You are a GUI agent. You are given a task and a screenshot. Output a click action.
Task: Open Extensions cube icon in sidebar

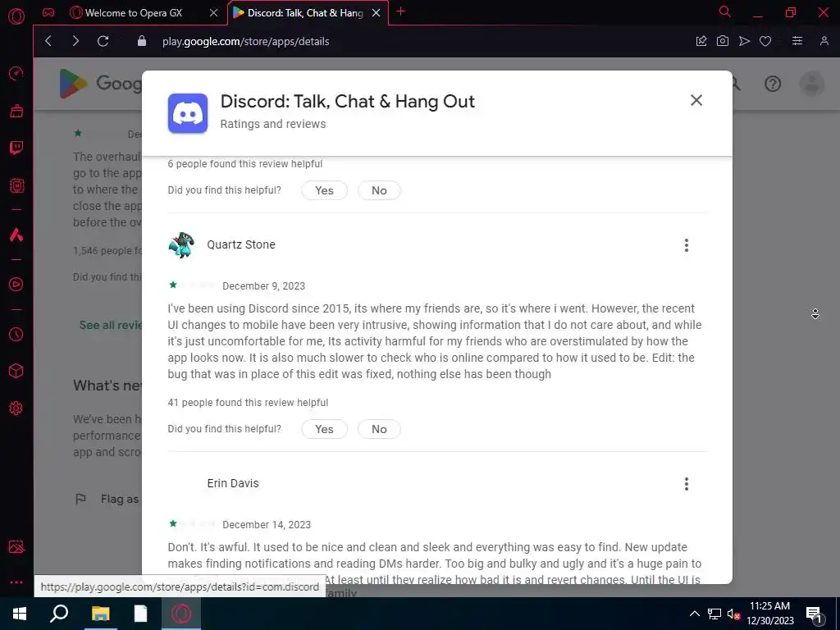coord(16,371)
